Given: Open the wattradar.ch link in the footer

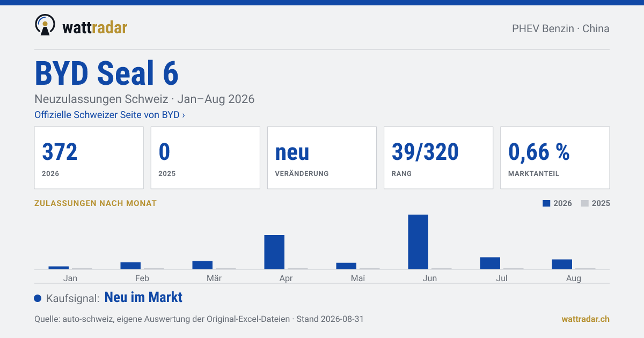Looking at the screenshot, I should coord(586,319).
